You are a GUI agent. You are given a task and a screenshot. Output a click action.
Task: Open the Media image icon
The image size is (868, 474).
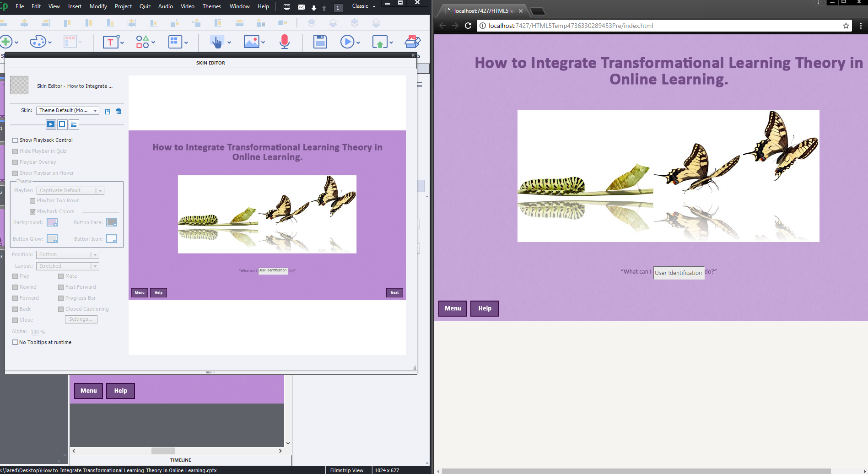(x=251, y=42)
